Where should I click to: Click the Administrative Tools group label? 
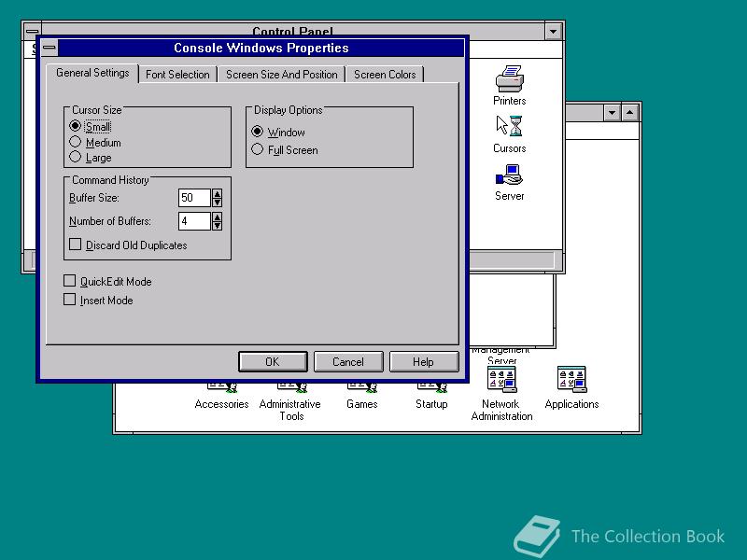point(290,410)
